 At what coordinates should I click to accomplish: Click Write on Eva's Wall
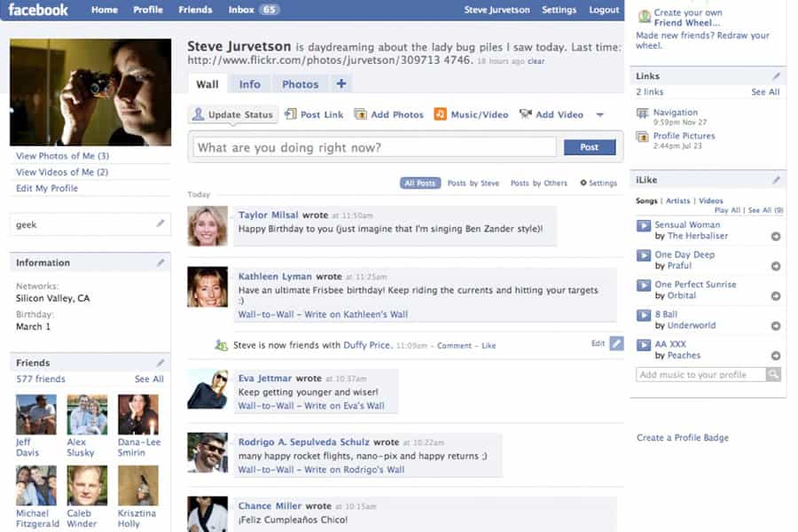click(x=345, y=406)
